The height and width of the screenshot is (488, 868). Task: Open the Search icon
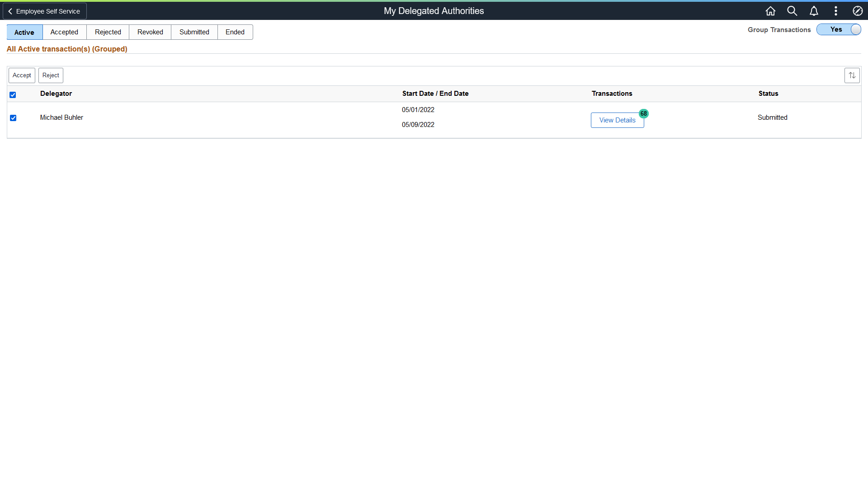[792, 11]
